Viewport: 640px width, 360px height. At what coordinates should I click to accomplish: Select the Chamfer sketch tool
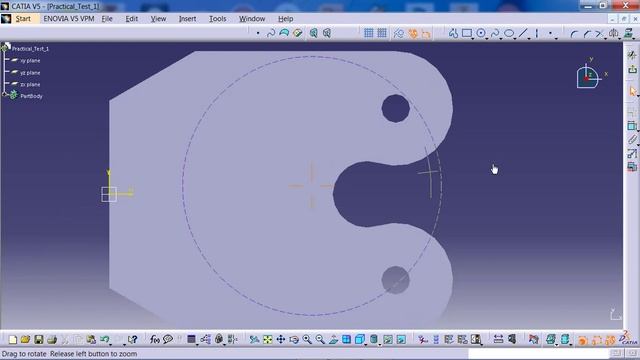click(x=587, y=33)
